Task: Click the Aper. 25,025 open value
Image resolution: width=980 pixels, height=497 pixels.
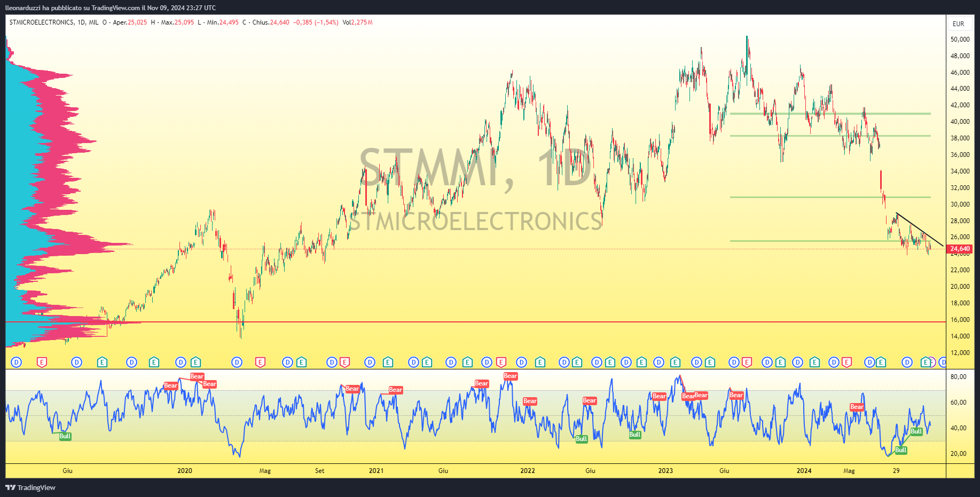Action: 124,22
